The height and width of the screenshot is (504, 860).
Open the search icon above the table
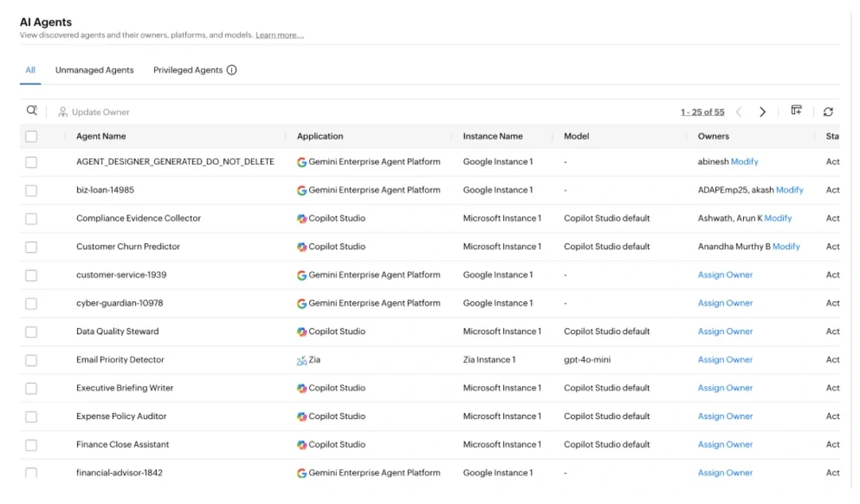click(x=32, y=111)
